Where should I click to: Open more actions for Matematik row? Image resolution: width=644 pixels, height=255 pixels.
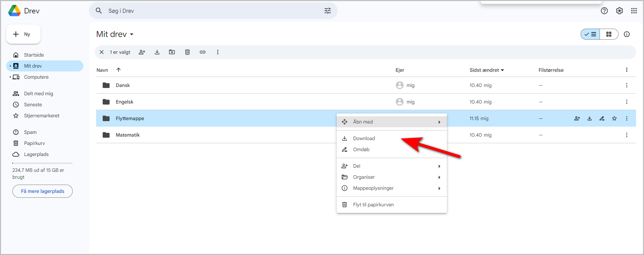[x=627, y=135]
